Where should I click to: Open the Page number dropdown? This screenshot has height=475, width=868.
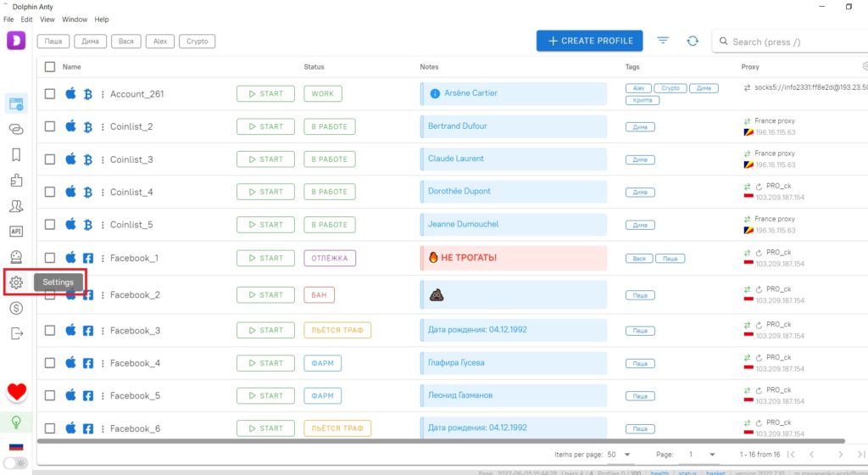point(701,455)
